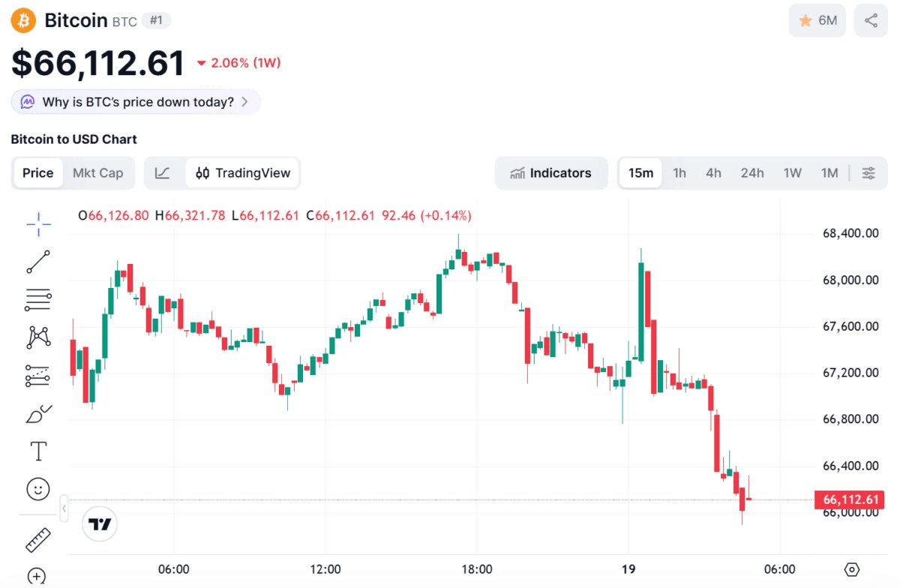Select the XABCD pattern tool
Viewport: 900px width, 588px height.
38,337
